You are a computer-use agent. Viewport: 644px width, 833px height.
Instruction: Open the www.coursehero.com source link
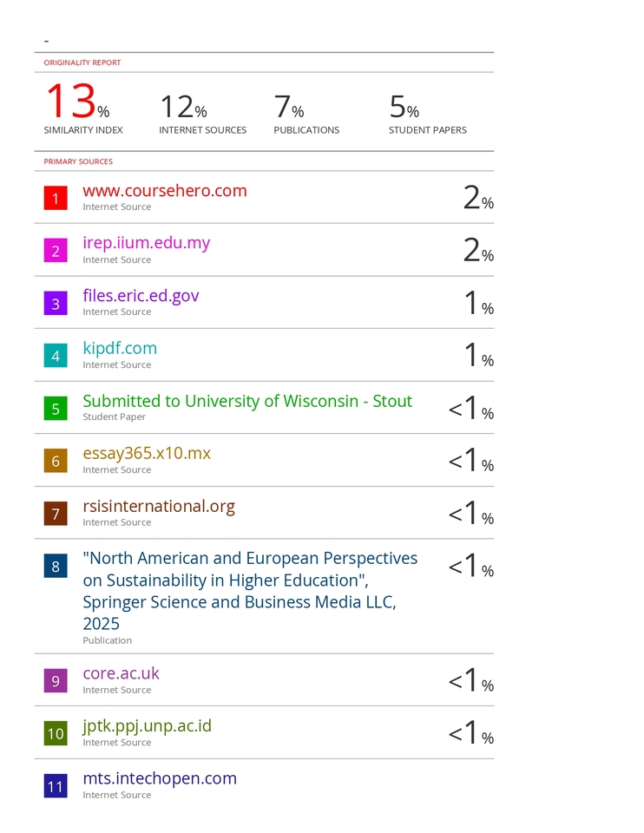165,191
